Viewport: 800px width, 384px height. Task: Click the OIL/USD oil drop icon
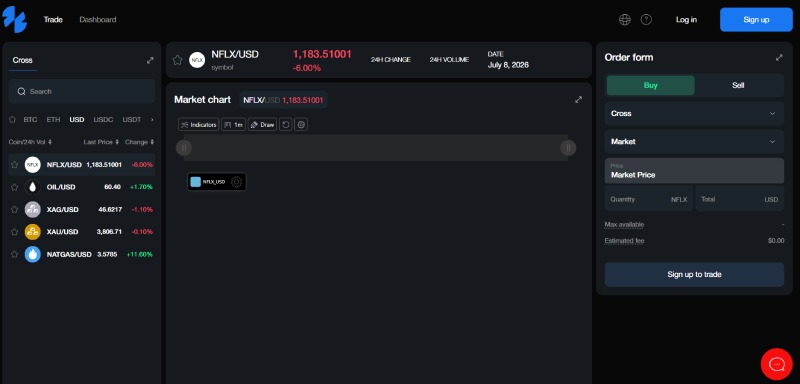coord(33,187)
